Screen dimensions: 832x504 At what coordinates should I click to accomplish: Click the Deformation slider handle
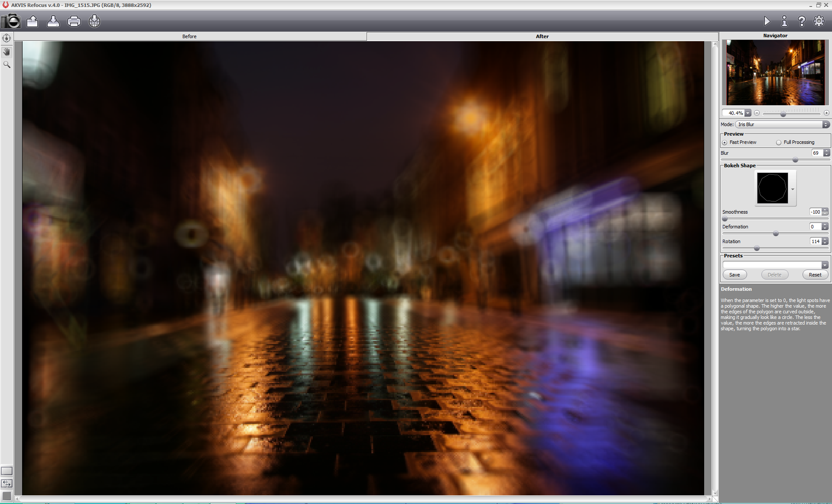click(776, 234)
